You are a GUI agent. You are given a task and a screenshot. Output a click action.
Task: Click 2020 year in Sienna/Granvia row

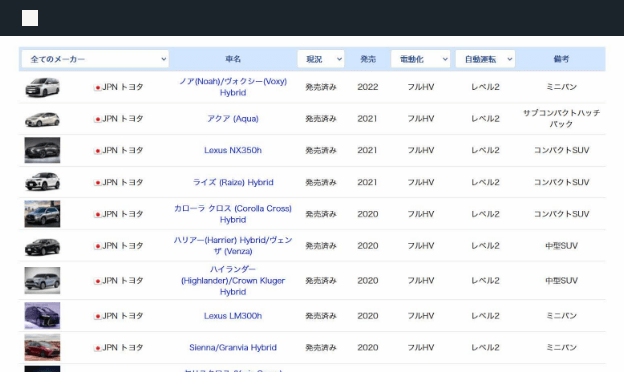click(368, 347)
